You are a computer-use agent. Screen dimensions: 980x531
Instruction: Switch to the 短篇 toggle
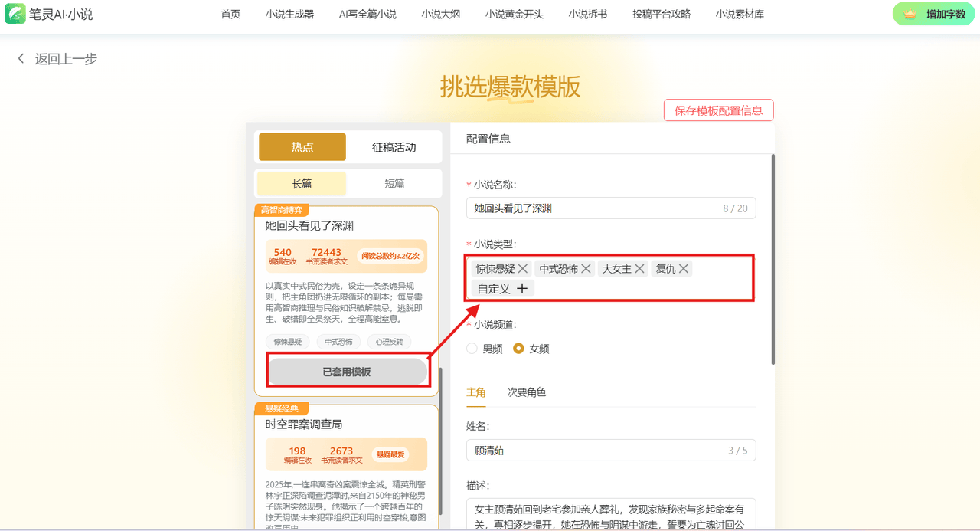tap(394, 184)
